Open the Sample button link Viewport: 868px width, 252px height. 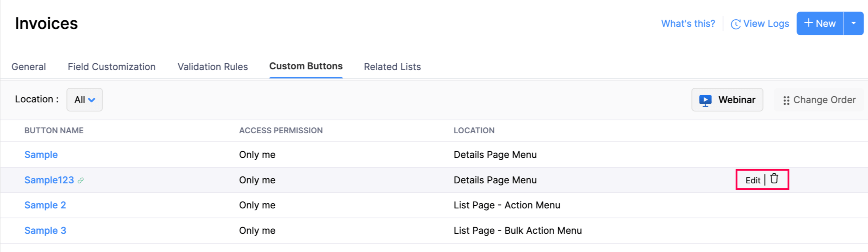coord(41,155)
